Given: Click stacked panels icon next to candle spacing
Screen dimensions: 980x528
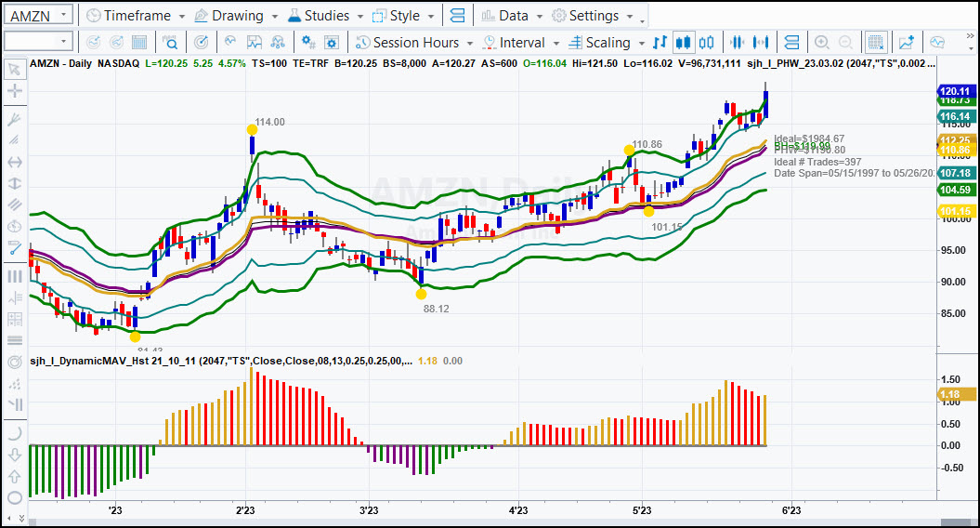Looking at the screenshot, I should point(791,43).
